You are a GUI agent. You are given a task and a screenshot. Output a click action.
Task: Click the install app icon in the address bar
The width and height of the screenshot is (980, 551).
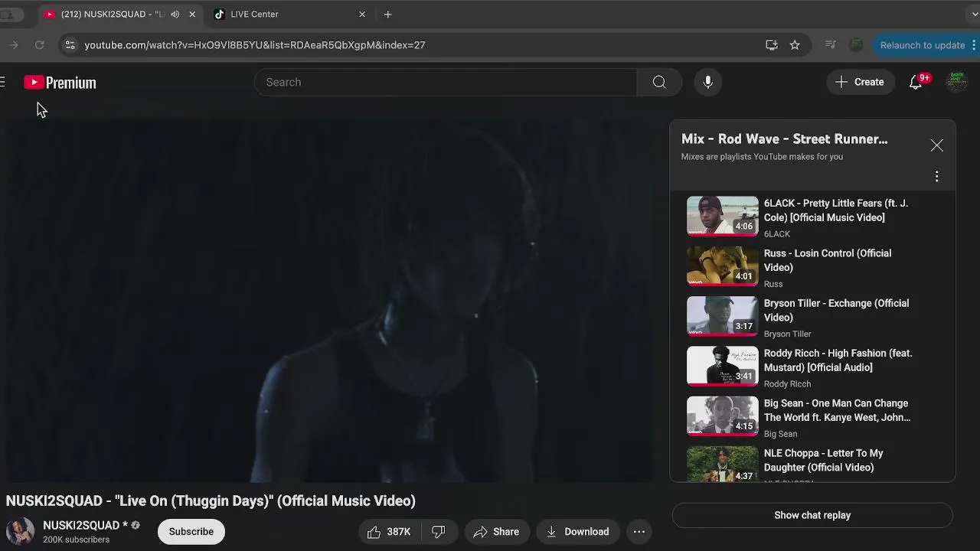coord(772,45)
